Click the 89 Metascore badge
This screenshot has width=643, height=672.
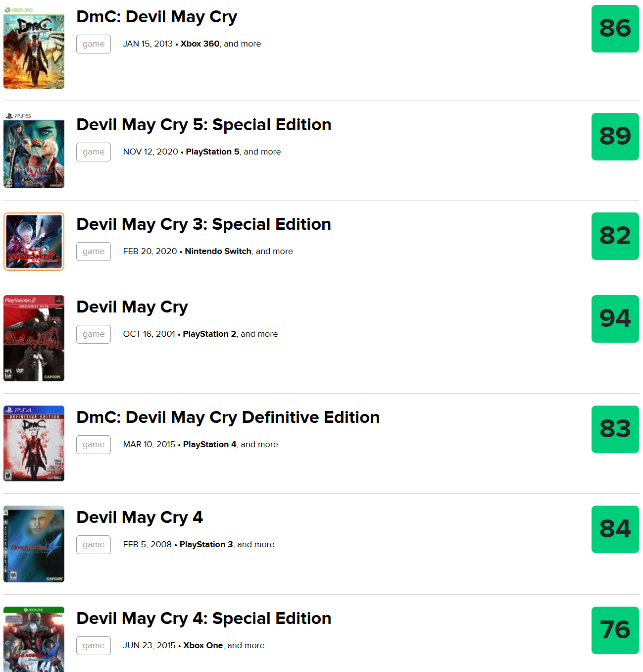(x=615, y=137)
